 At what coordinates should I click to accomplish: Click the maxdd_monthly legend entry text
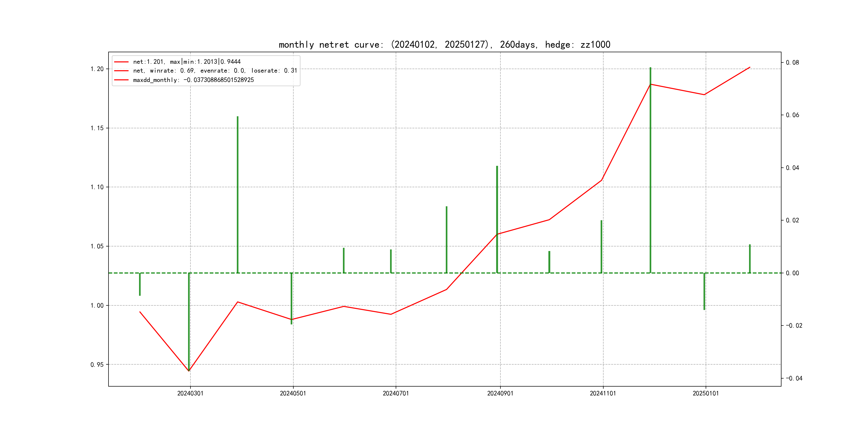coord(193,80)
